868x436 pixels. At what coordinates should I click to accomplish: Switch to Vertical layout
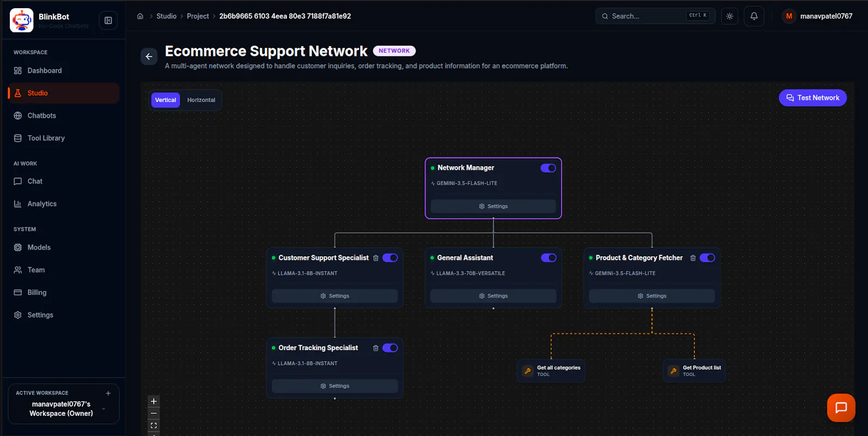(165, 100)
